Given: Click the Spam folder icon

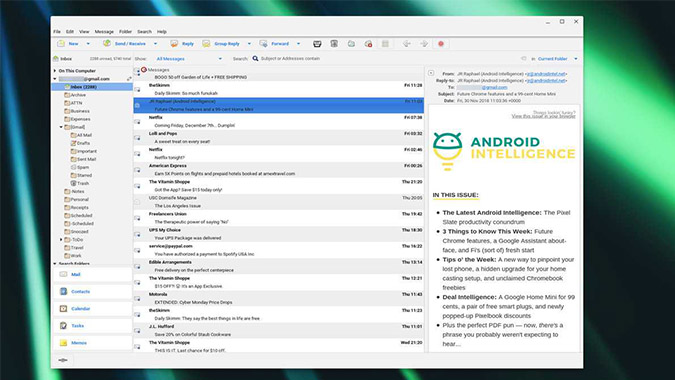Looking at the screenshot, I should point(74,167).
